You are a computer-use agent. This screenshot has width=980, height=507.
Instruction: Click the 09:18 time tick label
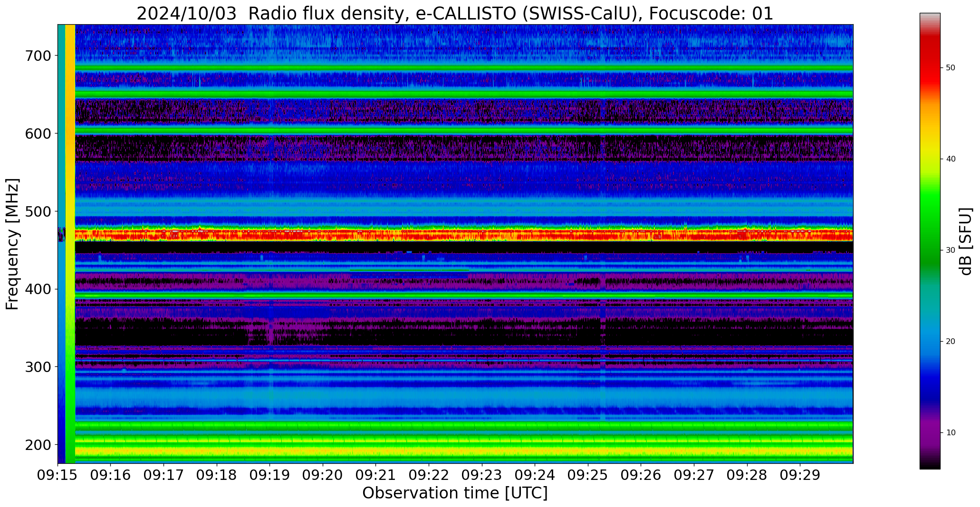coord(217,476)
